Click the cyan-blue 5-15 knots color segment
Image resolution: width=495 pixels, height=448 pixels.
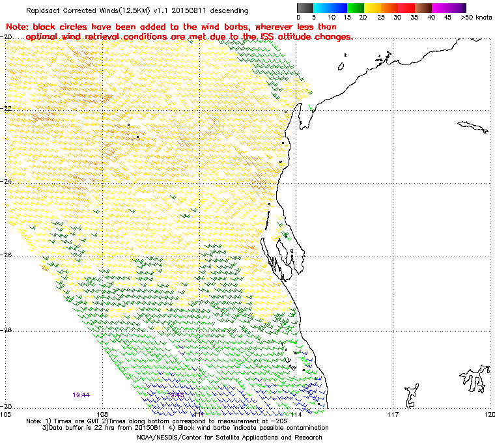330,8
